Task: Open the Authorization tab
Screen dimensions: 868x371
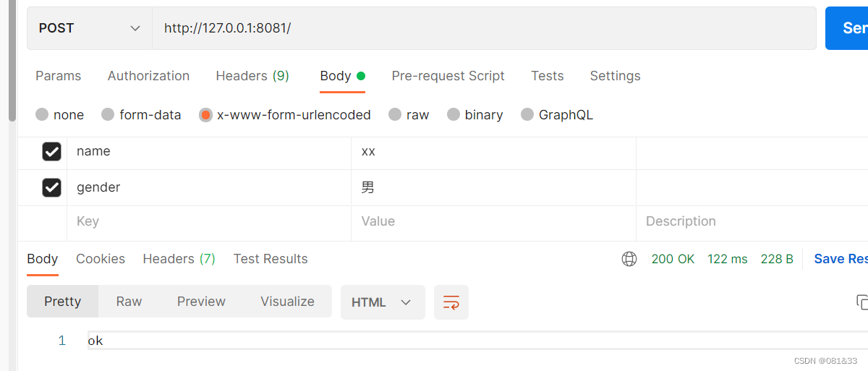Action: [148, 76]
